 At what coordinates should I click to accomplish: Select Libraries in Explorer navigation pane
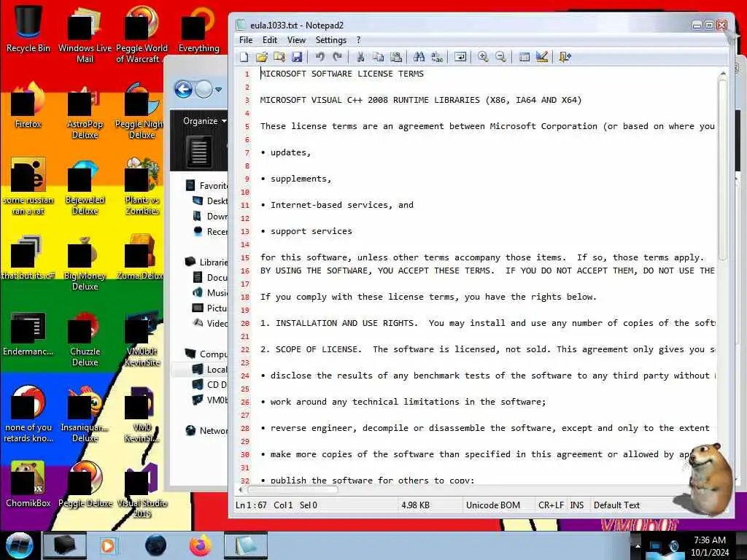(206, 262)
